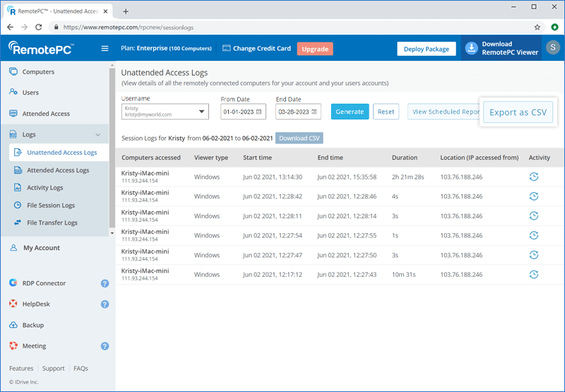Image resolution: width=565 pixels, height=392 pixels.
Task: Click the Viewer type column header
Action: (x=211, y=158)
